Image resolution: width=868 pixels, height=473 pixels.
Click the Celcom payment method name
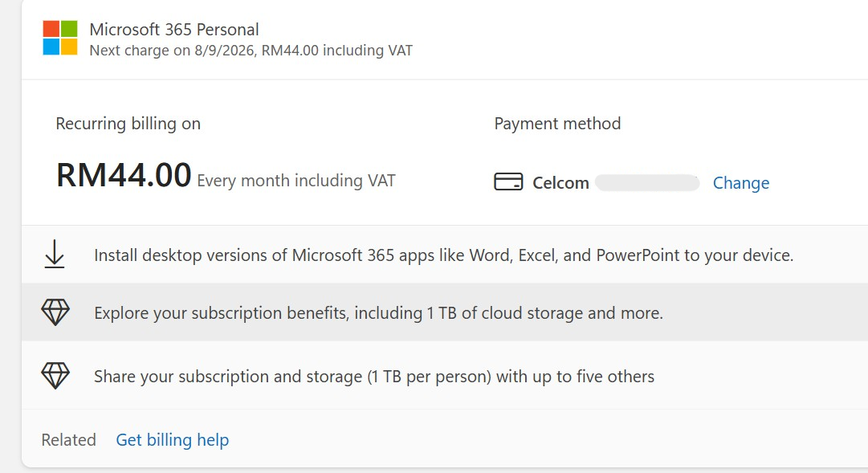pos(560,183)
